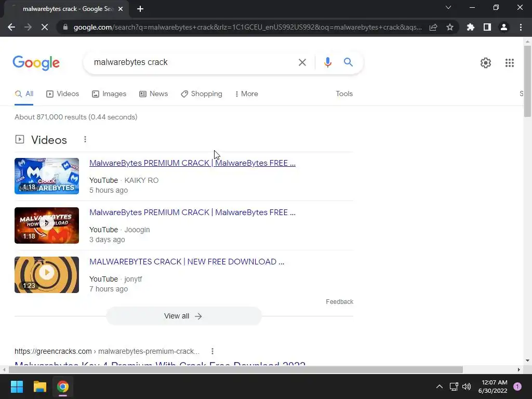Viewport: 532px width, 399px height.
Task: Click the grayed forward navigation arrow
Action: (x=28, y=27)
